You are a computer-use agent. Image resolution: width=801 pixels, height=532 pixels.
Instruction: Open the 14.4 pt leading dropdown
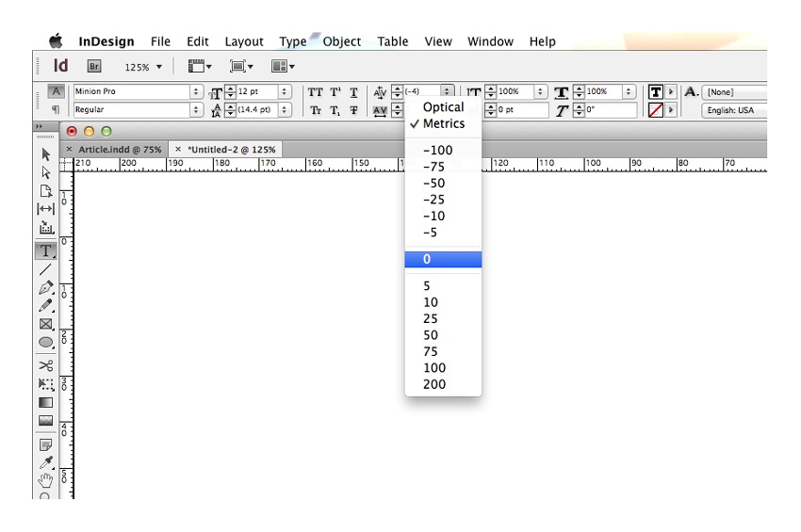click(285, 110)
